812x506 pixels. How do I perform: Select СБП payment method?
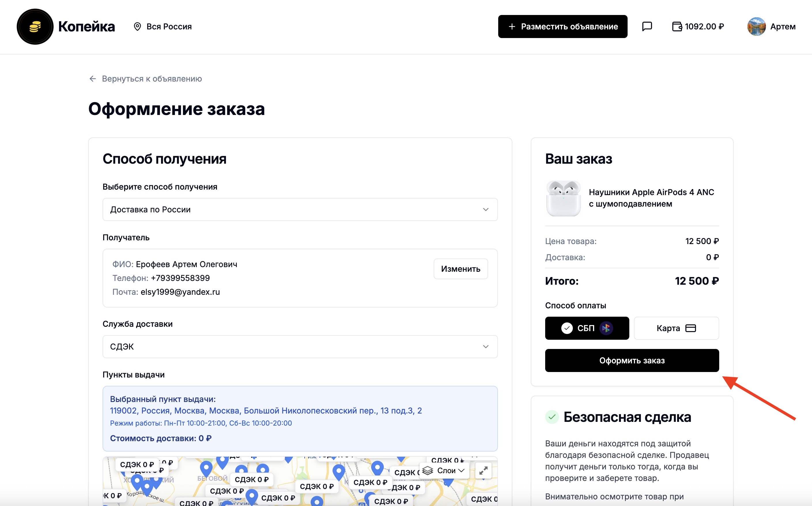pyautogui.click(x=587, y=328)
